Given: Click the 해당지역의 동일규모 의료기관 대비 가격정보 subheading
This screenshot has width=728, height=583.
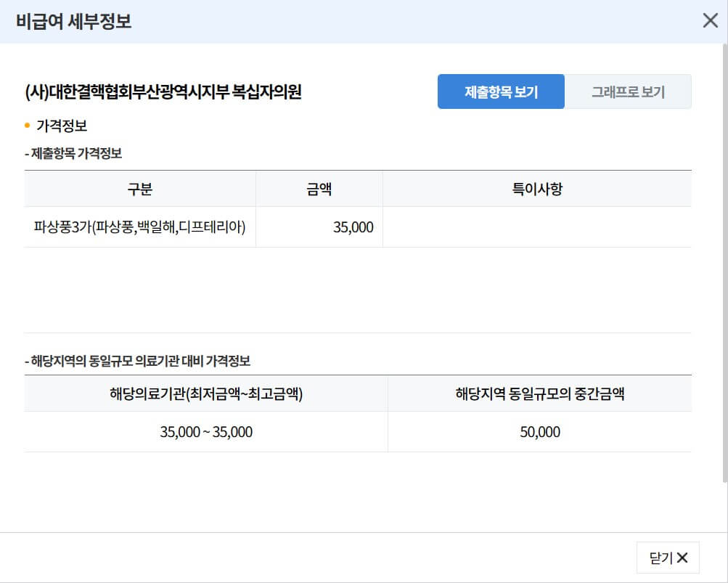Looking at the screenshot, I should click(137, 361).
